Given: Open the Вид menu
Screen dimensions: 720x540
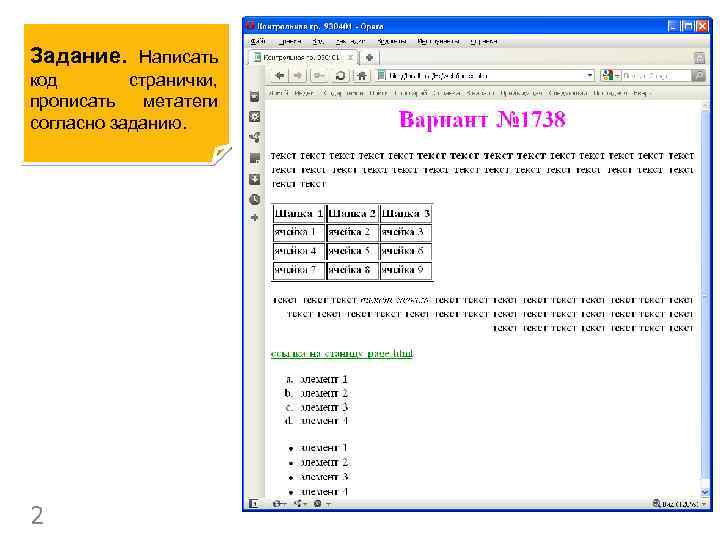Looking at the screenshot, I should coord(318,41).
